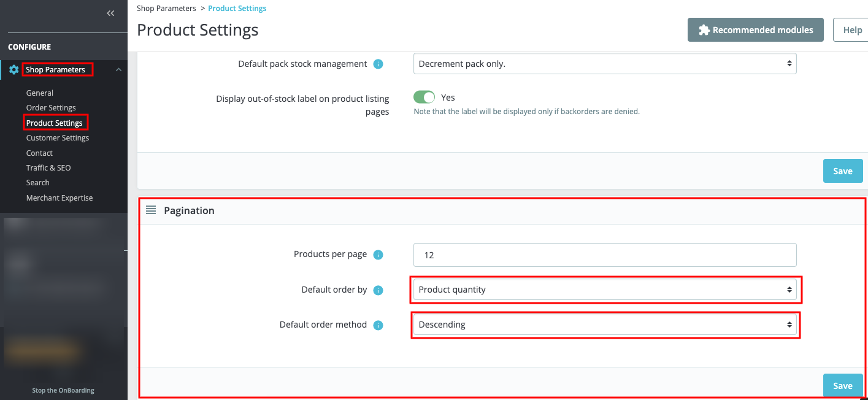Toggle the out-of-stock label display switch

[x=424, y=98]
